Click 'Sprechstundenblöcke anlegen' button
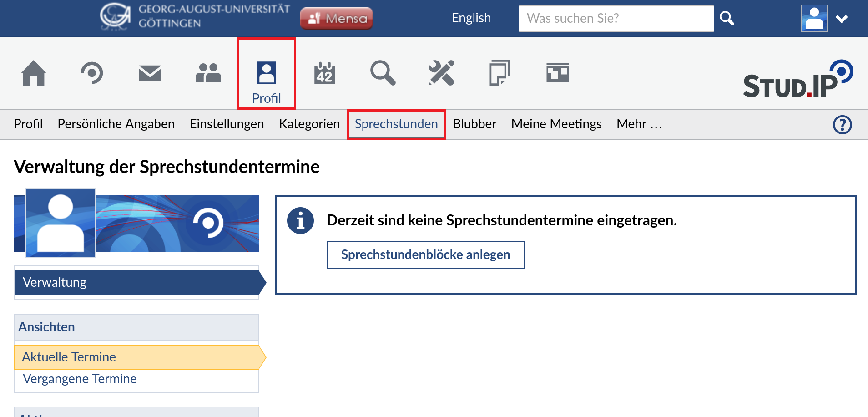The width and height of the screenshot is (868, 417). coord(425,255)
